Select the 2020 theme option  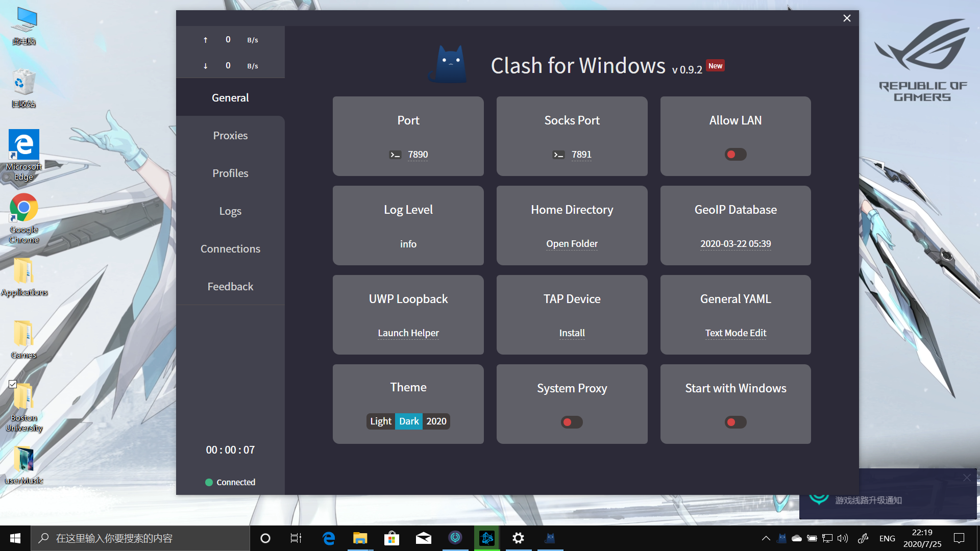(x=436, y=421)
